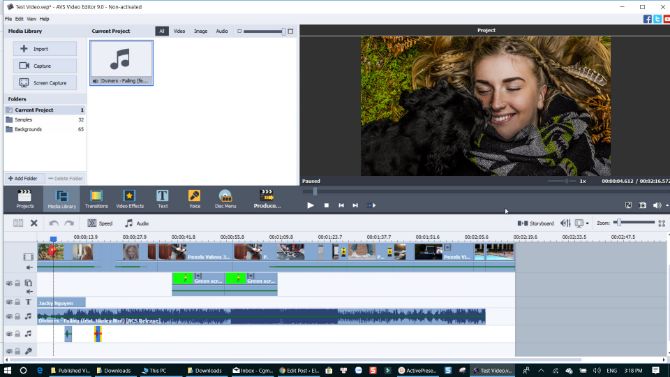Toggle visibility of the video overlay track

[x=9, y=283]
